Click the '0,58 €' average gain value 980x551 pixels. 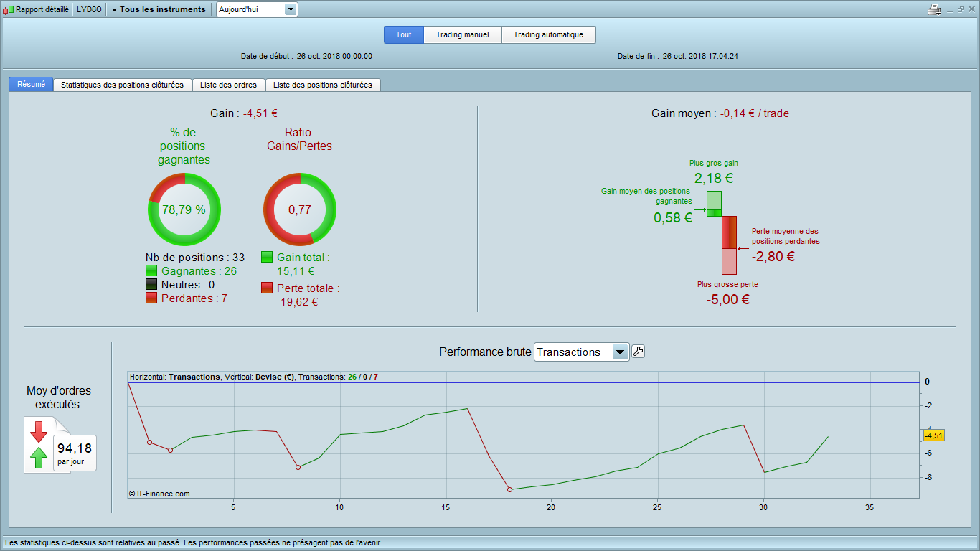[x=673, y=217]
